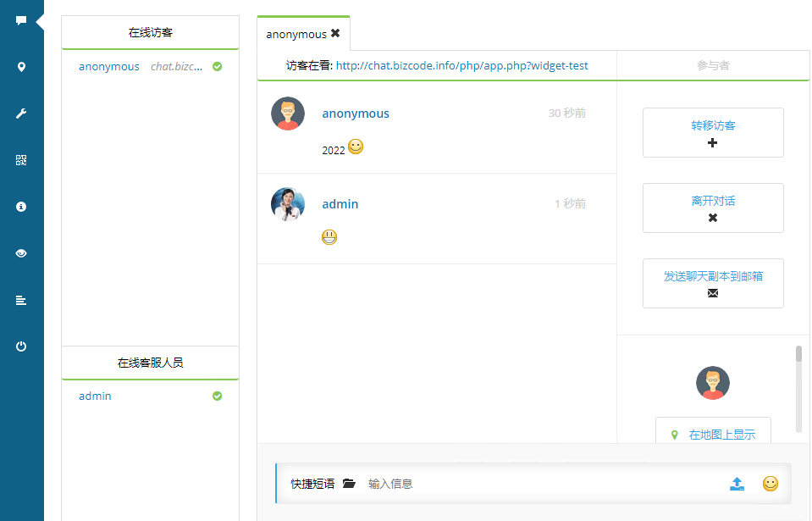
Task: Click the X icon under 离开对话
Action: click(x=713, y=218)
